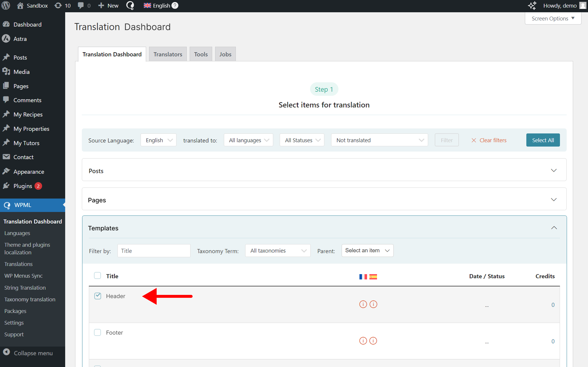Viewport: 588px width, 367px height.
Task: Open Parent Select an item dropdown
Action: [367, 251]
